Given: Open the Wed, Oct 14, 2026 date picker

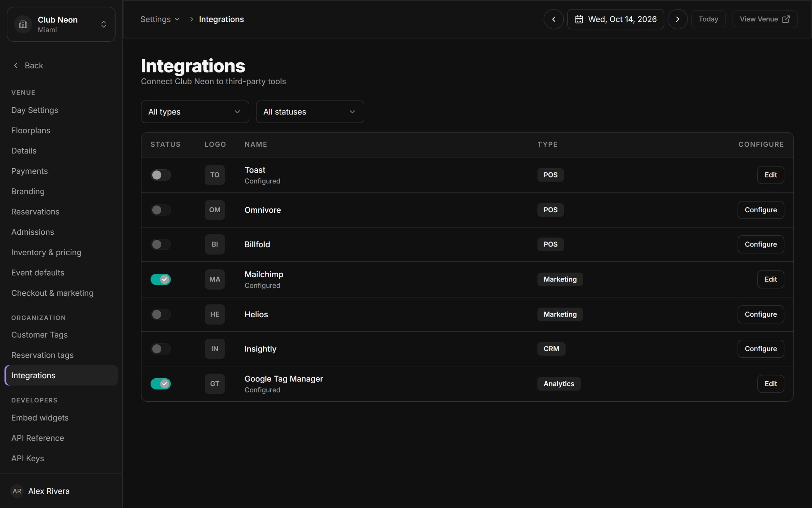Looking at the screenshot, I should coord(615,19).
